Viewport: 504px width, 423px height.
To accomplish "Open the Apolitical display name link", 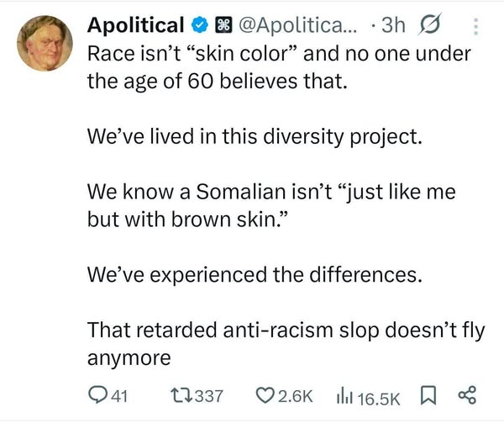I will coord(136,27).
